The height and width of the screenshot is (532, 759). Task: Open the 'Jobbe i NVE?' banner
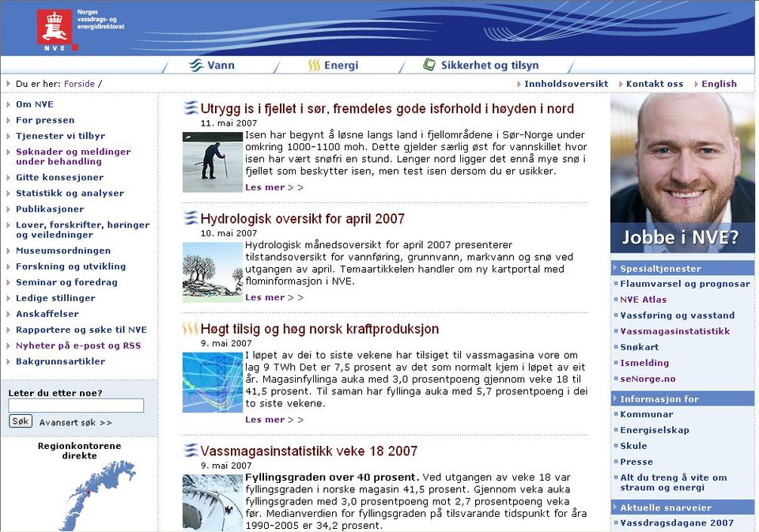[682, 235]
